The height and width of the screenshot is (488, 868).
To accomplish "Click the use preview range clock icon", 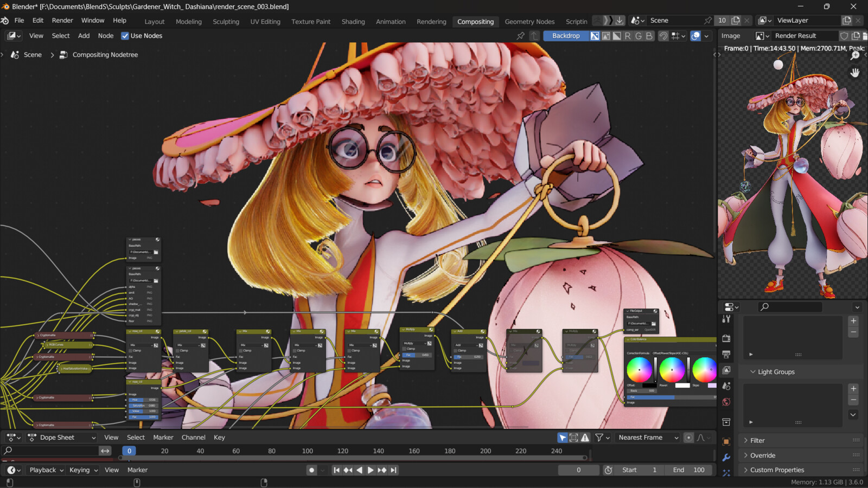I will (x=609, y=470).
